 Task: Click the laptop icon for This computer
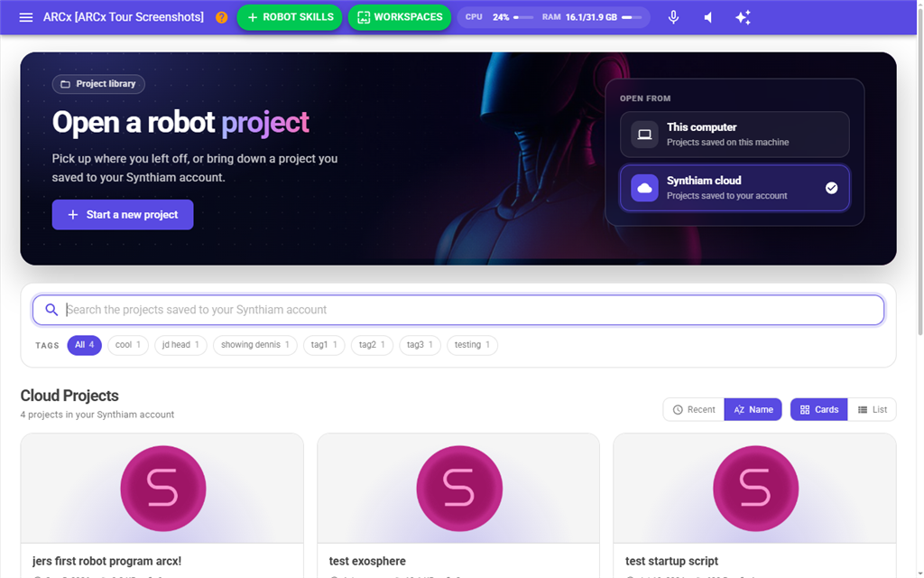point(644,134)
